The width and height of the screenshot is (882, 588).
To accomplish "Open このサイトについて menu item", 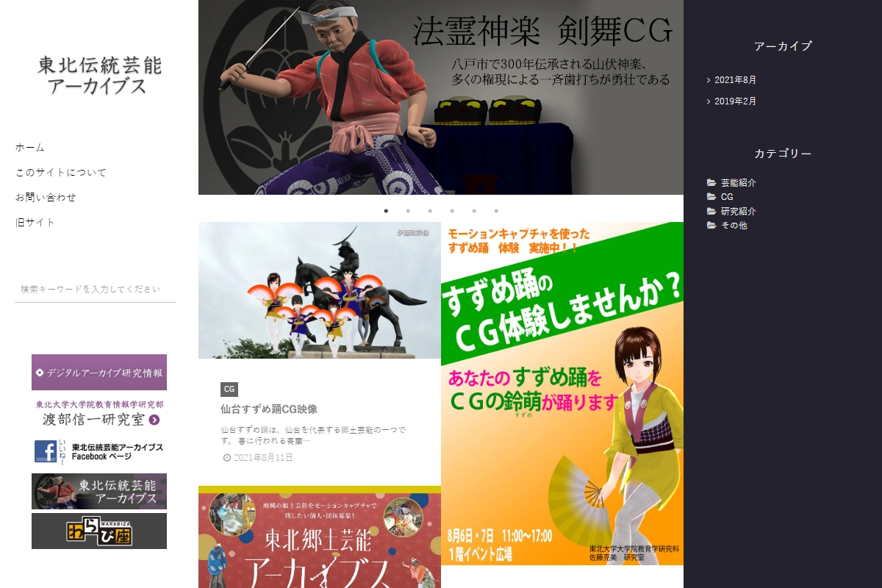I will pos(61,173).
